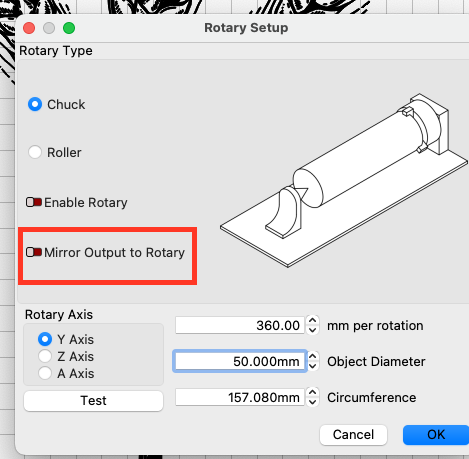This screenshot has height=459, width=469.
Task: Decrease mm per rotation with down arrow
Action: click(312, 330)
